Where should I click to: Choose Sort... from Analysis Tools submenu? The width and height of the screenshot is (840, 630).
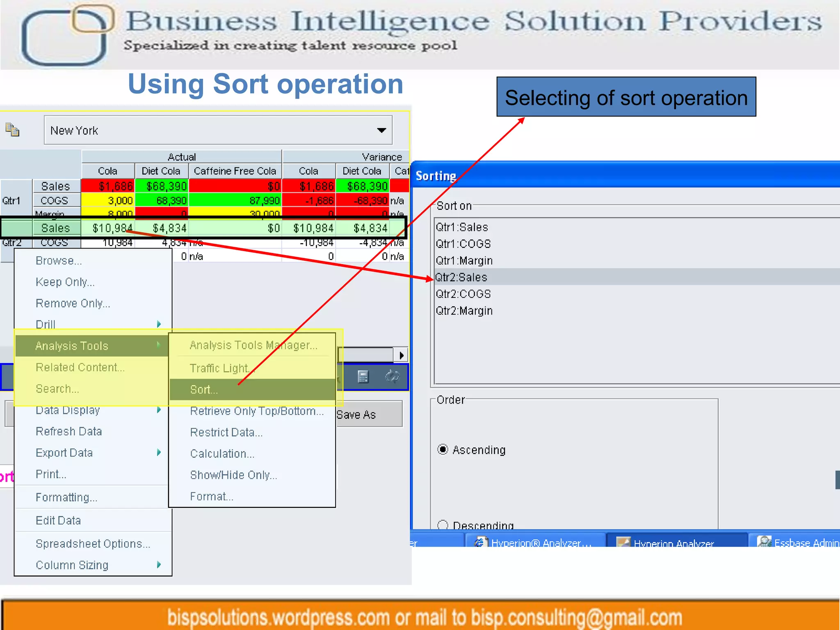(x=204, y=389)
